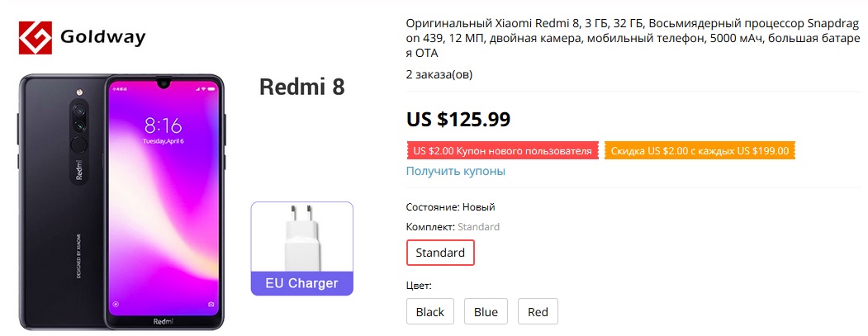Pick the Blue color option
This screenshot has height=336, width=868.
pos(486,312)
